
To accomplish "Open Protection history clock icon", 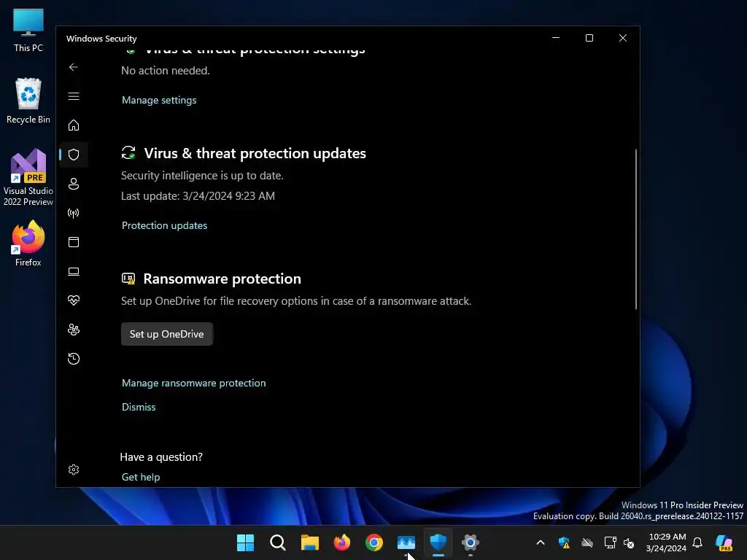I will [x=74, y=359].
